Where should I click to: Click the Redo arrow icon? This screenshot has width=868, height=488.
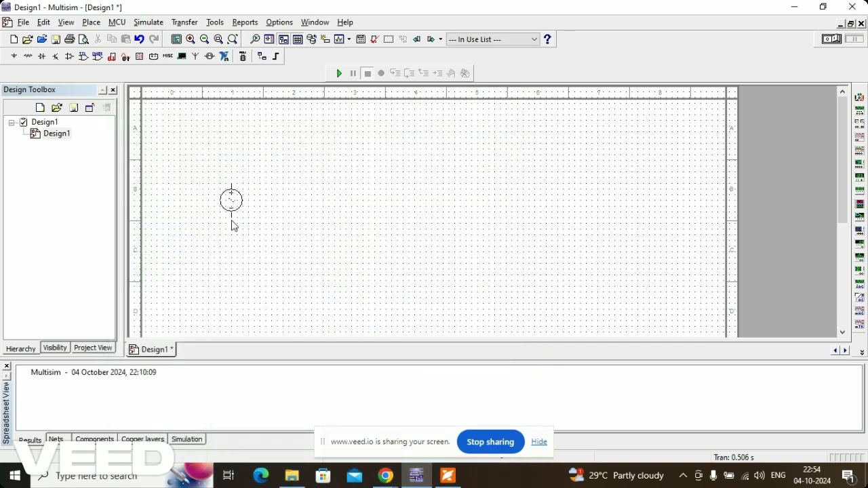pyautogui.click(x=154, y=39)
